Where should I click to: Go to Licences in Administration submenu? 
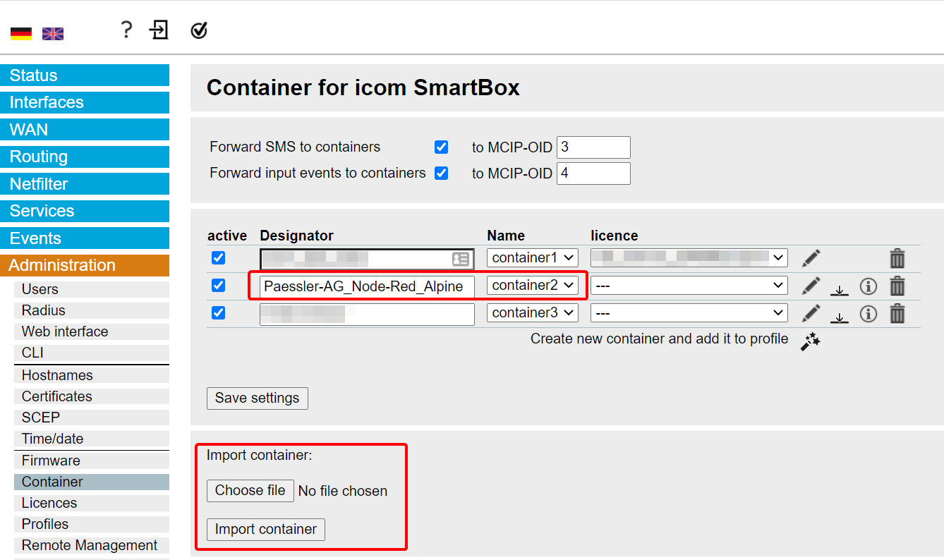[x=49, y=503]
